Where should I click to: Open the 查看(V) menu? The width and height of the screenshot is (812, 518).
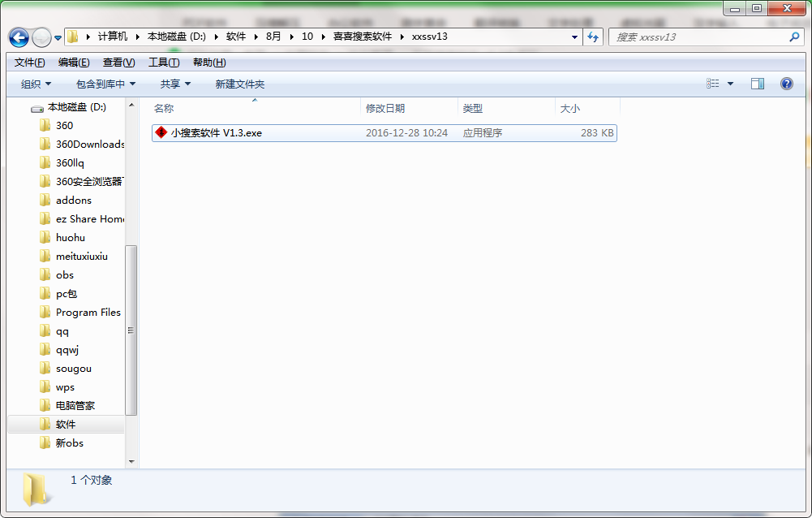[118, 63]
